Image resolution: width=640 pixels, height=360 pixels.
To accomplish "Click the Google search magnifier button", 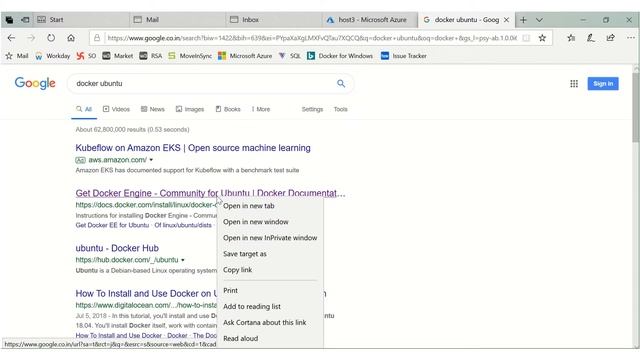I will pos(341,84).
